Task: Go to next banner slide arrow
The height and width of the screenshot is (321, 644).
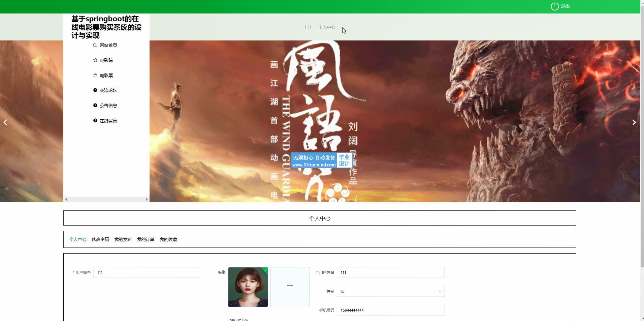Action: point(634,122)
